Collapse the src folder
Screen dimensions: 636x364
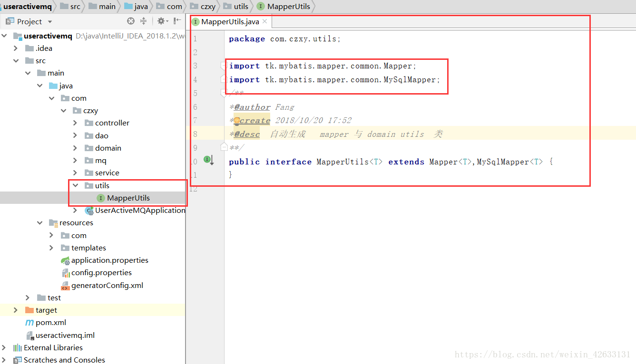pyautogui.click(x=16, y=60)
